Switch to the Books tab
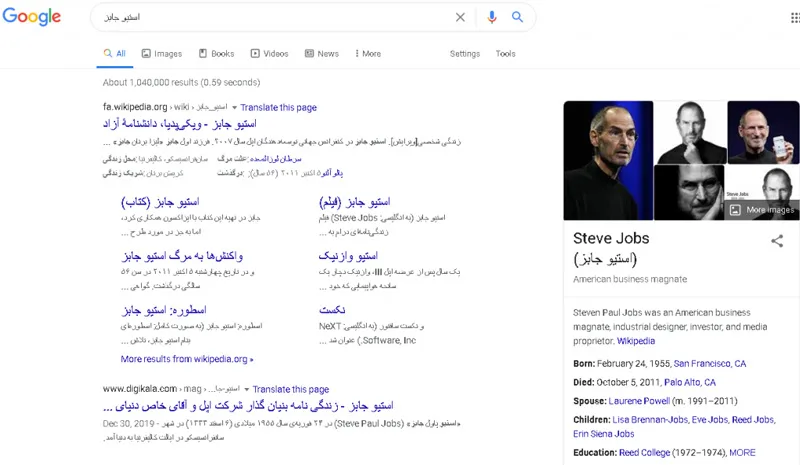The image size is (800, 465). [x=216, y=54]
